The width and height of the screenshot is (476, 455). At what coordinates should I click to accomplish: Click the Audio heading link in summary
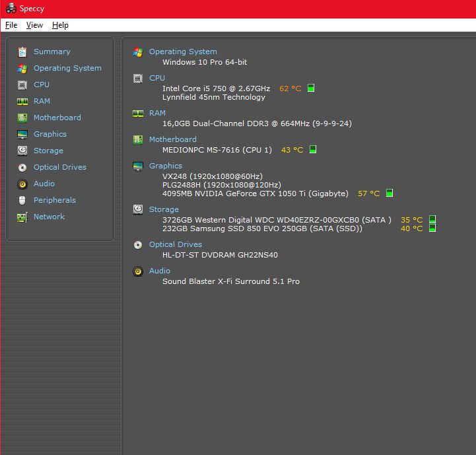coord(159,271)
